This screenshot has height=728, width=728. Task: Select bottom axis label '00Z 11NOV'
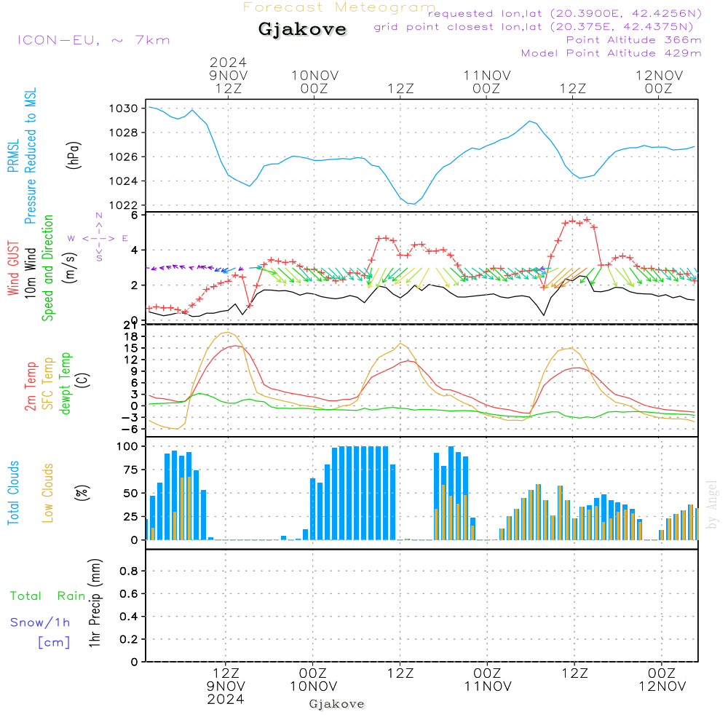pyautogui.click(x=488, y=680)
